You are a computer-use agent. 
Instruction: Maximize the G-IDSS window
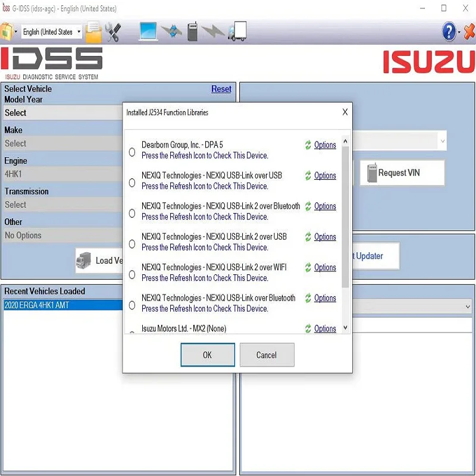[x=443, y=8]
